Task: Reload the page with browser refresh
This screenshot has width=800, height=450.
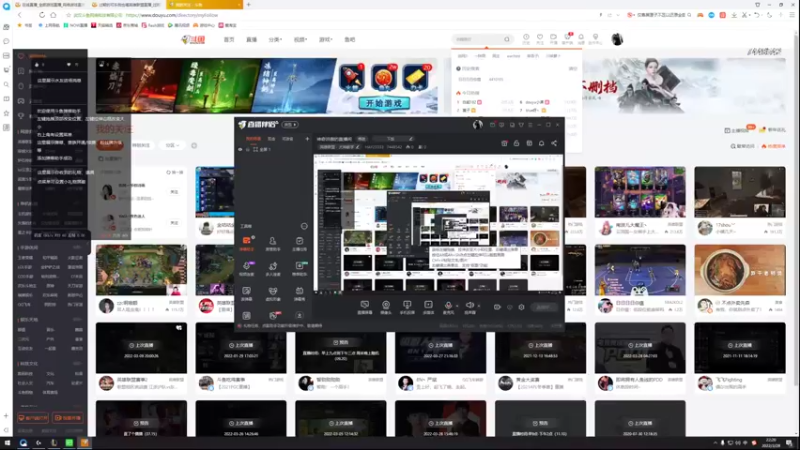Action: pos(42,15)
